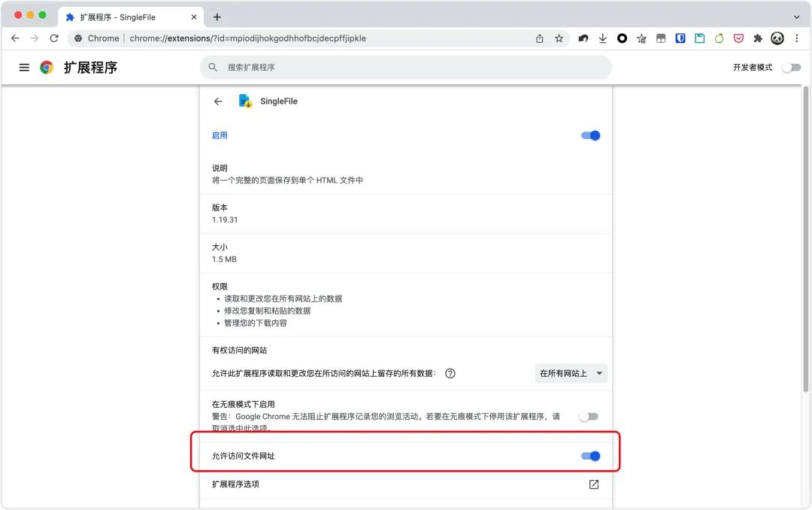This screenshot has width=812, height=510.
Task: Open the hamburger main menu
Action: coord(24,68)
